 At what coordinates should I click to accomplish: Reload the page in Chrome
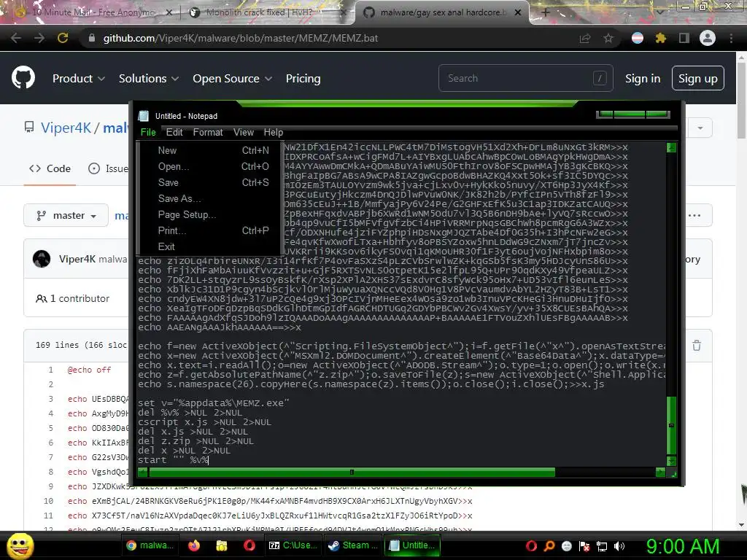point(63,38)
